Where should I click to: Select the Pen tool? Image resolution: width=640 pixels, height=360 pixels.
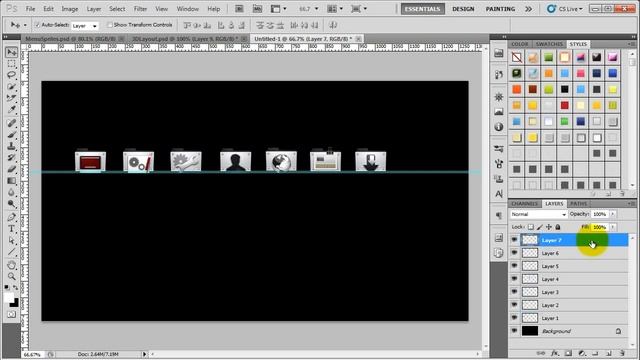tap(11, 217)
